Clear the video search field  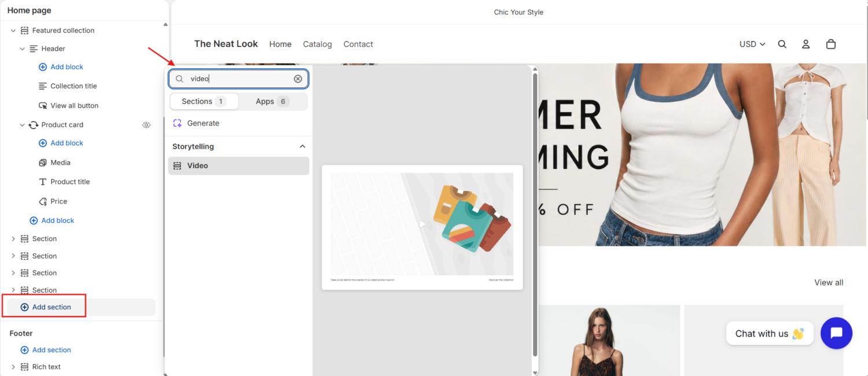pyautogui.click(x=298, y=79)
